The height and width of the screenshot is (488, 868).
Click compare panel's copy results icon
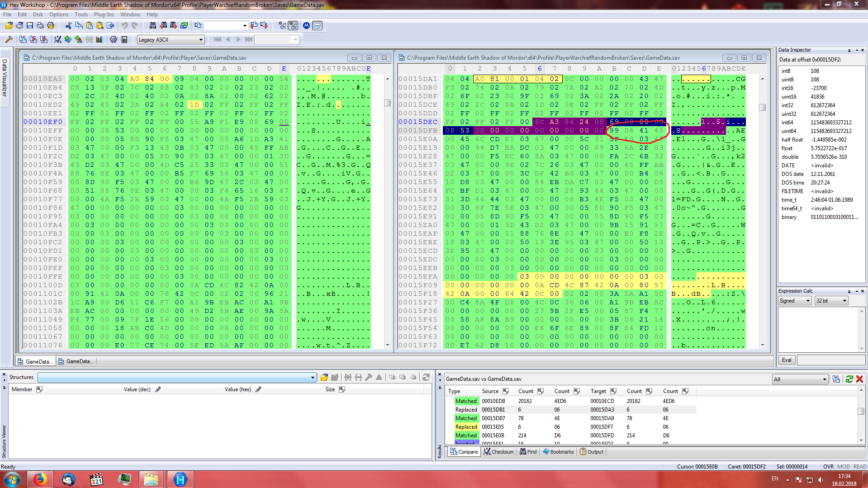click(836, 379)
